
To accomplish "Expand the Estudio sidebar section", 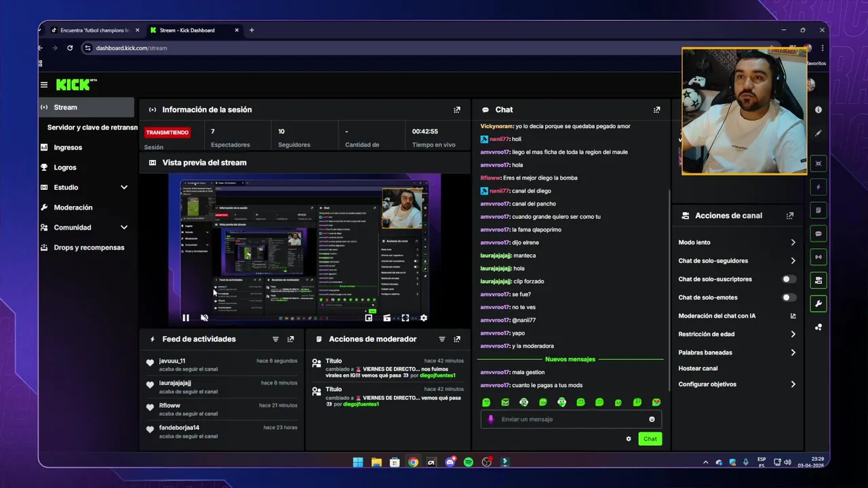I will click(x=124, y=187).
